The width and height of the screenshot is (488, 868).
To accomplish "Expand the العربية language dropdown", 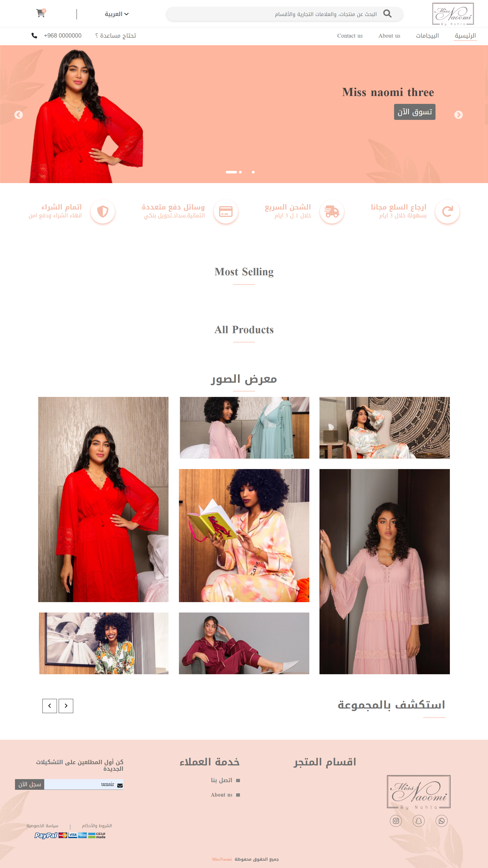I will [117, 14].
